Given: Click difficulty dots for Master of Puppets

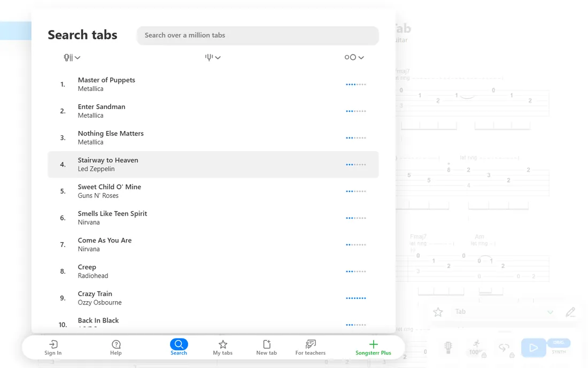Looking at the screenshot, I should (355, 85).
